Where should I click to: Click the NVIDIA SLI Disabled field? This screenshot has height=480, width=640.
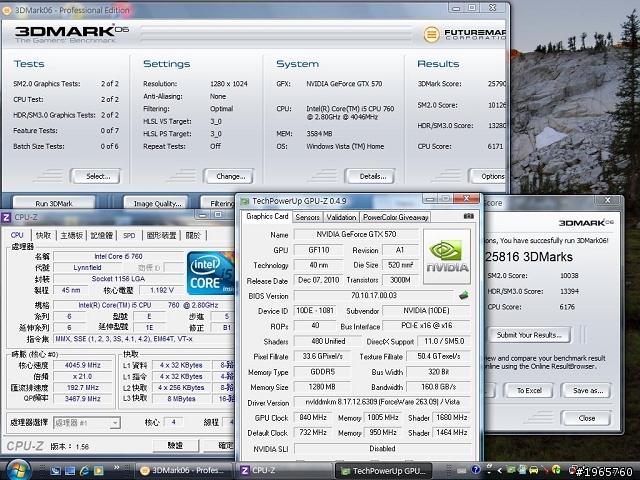[382, 449]
